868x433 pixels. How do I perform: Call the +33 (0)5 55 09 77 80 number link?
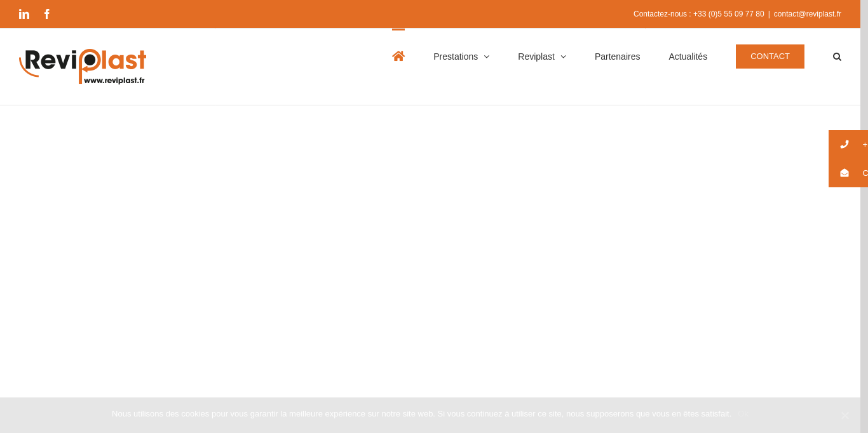728,14
